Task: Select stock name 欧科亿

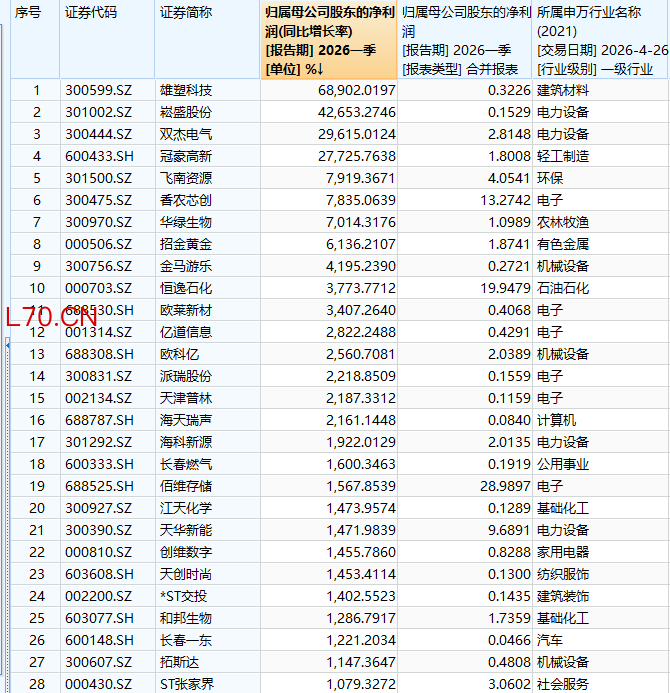Action: 179,354
